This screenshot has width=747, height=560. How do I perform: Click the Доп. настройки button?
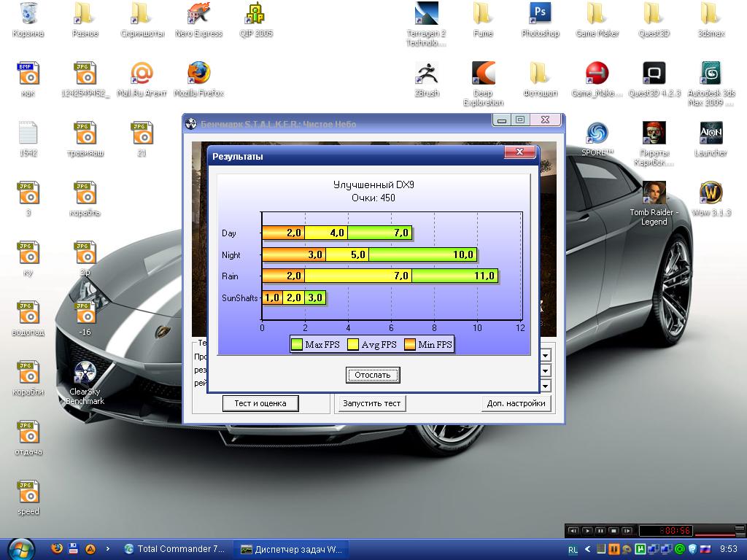516,403
